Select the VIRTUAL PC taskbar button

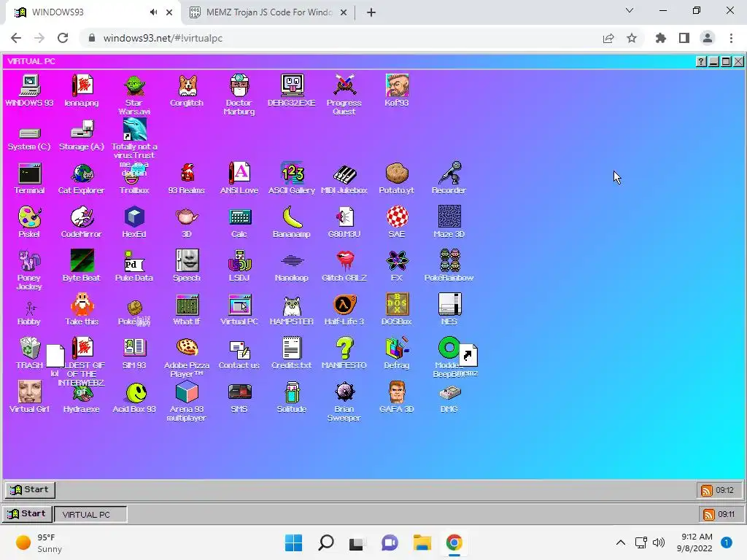(90, 514)
